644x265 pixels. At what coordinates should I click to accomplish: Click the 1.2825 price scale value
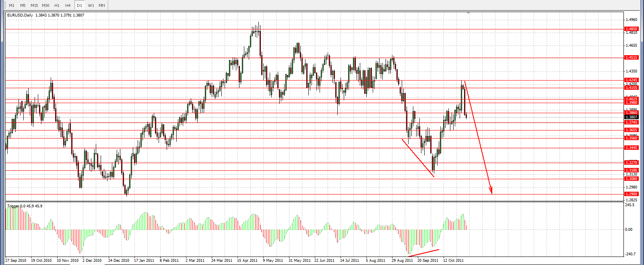point(632,200)
